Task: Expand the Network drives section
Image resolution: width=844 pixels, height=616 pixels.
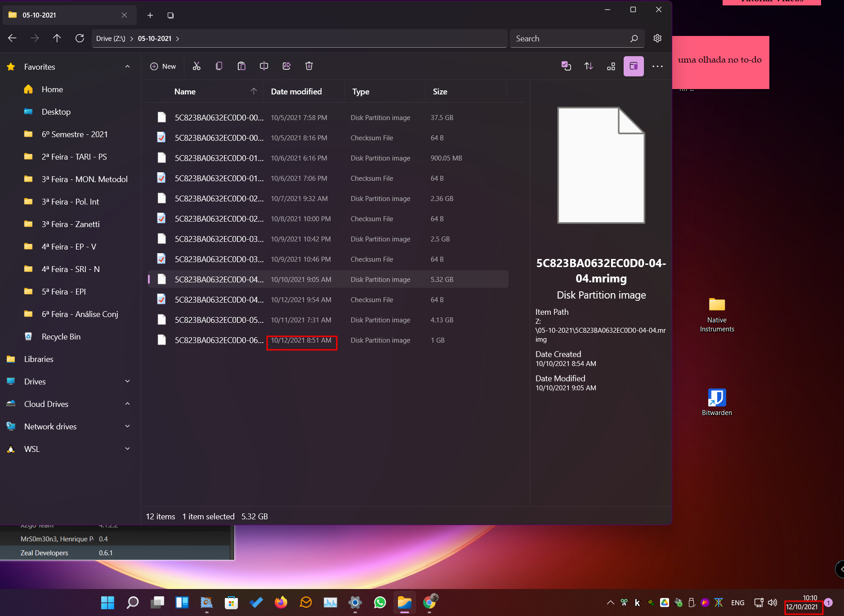Action: pos(127,426)
